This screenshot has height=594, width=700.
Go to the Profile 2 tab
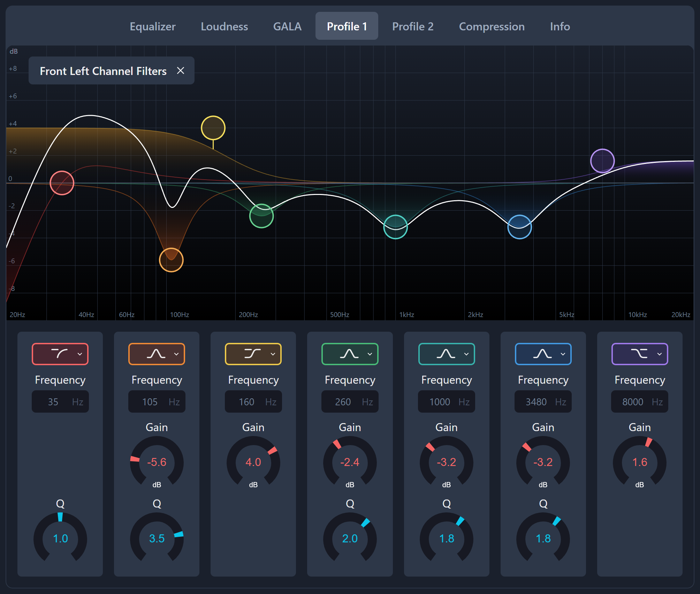click(x=413, y=27)
